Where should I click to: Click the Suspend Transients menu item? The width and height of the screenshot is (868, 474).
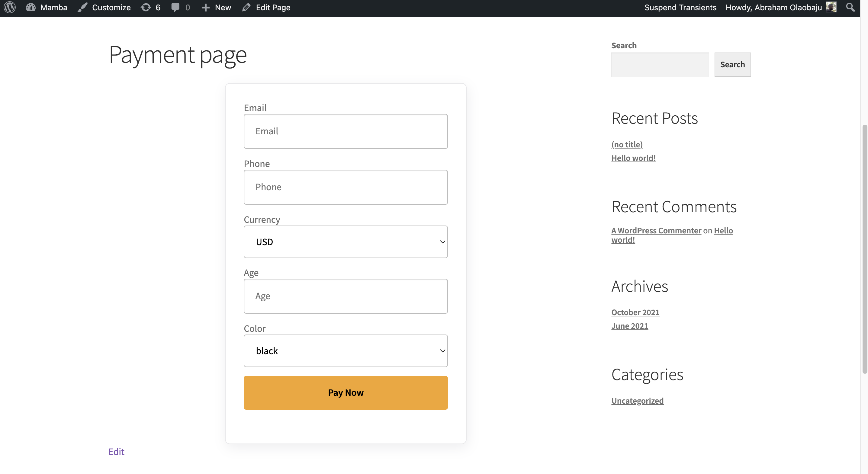pyautogui.click(x=680, y=8)
